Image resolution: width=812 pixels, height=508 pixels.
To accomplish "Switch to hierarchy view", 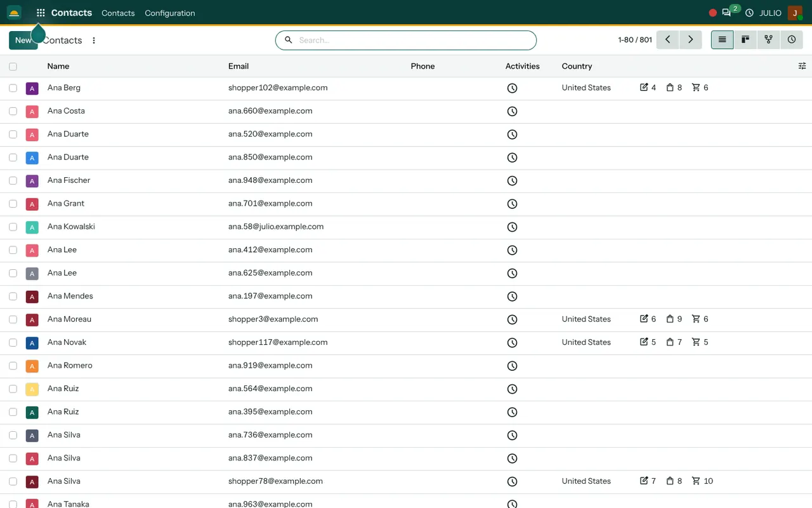I will pos(768,39).
